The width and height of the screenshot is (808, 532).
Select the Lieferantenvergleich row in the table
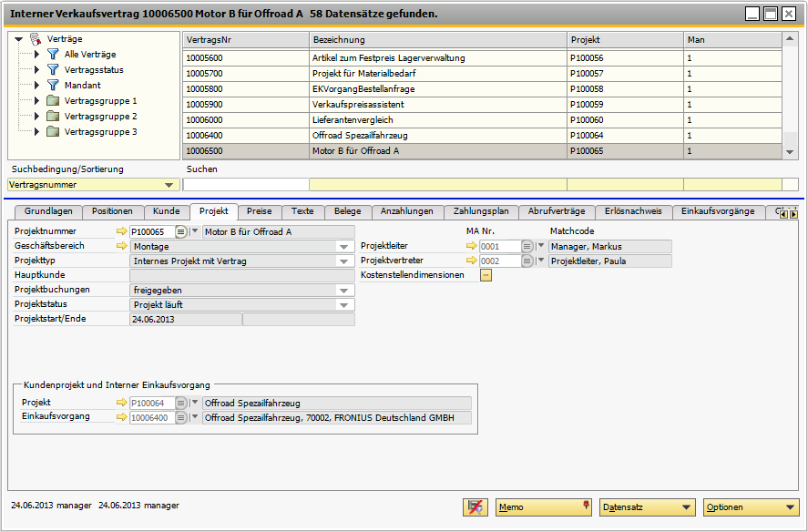(352, 120)
